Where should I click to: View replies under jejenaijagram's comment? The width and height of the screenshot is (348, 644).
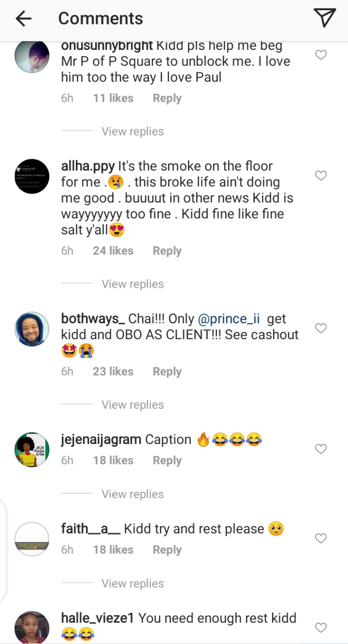click(132, 494)
